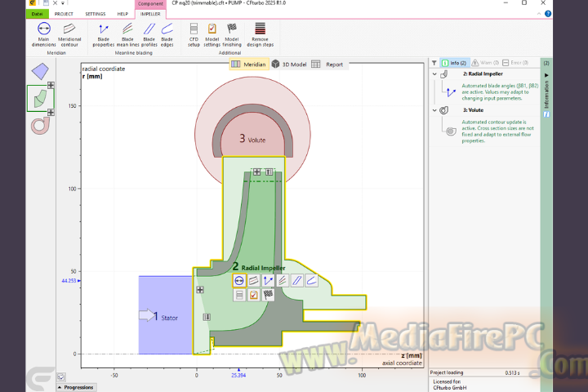Viewport: 588px width, 392px height.
Task: Click the Automated blade angles info message
Action: pos(500,92)
